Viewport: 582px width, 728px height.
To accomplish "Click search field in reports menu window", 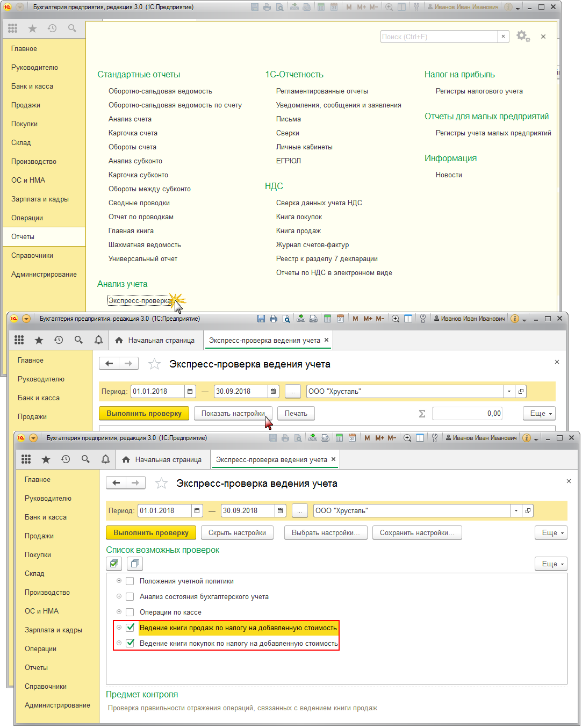I will click(x=439, y=37).
